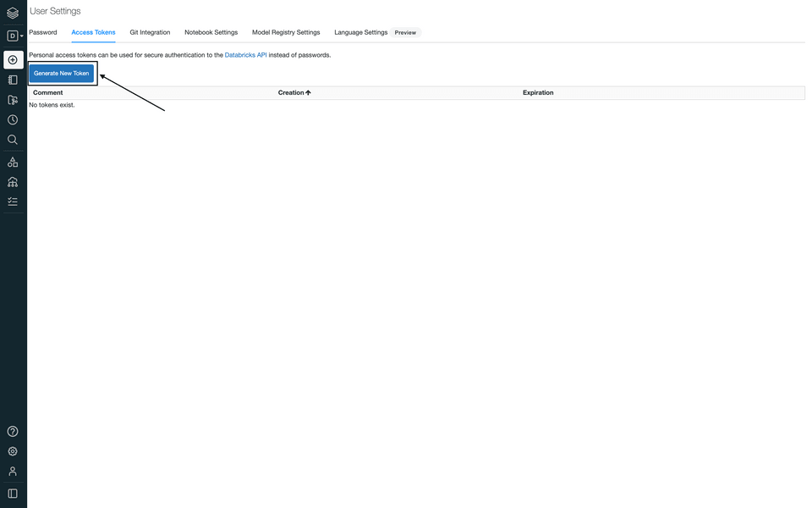Follow the Databricks API link
The height and width of the screenshot is (508, 812).
(x=245, y=55)
